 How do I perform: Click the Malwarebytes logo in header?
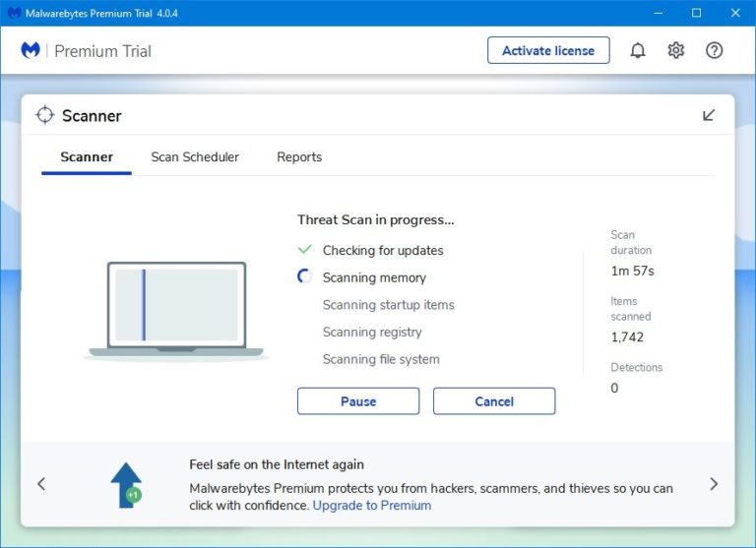pyautogui.click(x=31, y=50)
